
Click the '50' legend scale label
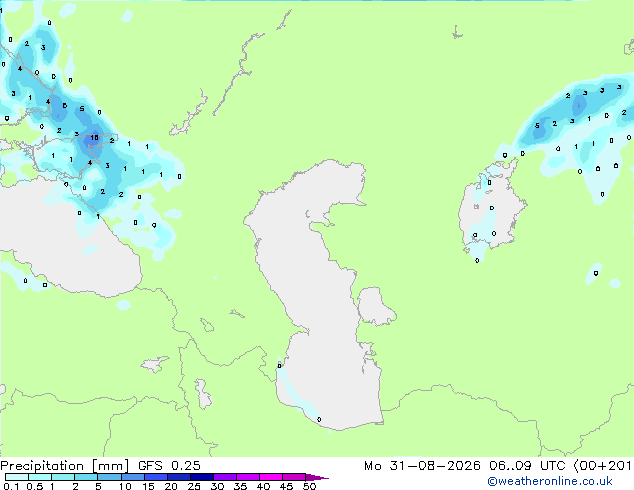309,486
